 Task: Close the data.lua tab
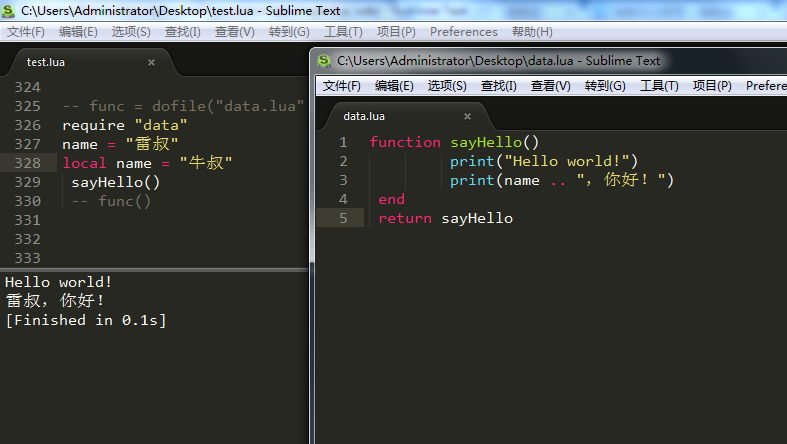point(467,116)
